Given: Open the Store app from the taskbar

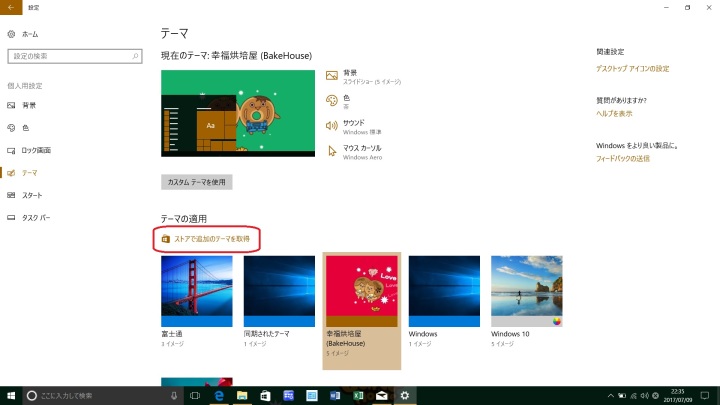Looking at the screenshot, I should [x=265, y=395].
